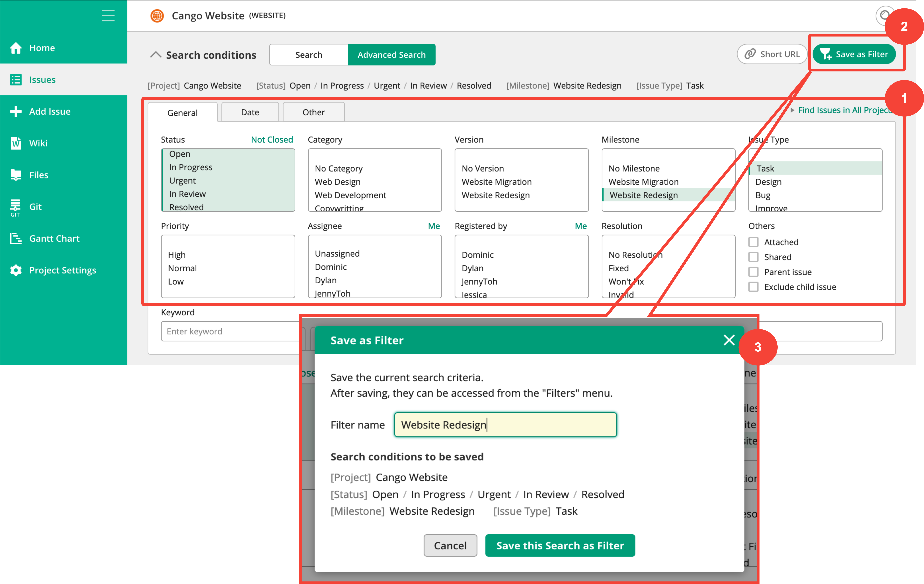Select In Review in the Status list
Screen dimensions: 924x584
pos(229,194)
